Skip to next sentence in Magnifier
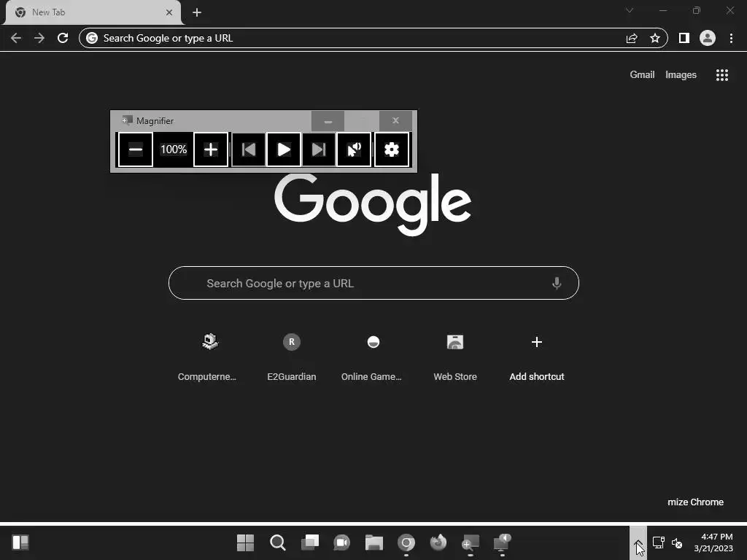The height and width of the screenshot is (560, 747). point(318,149)
